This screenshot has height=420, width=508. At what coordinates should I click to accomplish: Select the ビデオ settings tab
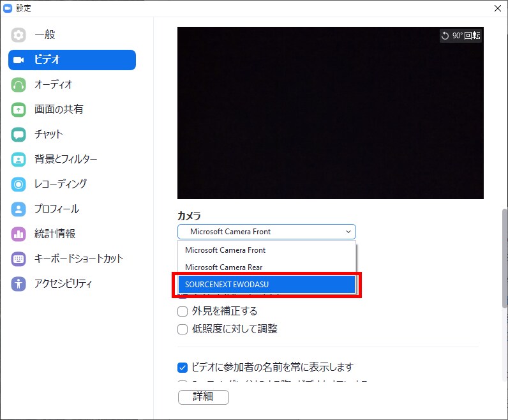point(72,60)
